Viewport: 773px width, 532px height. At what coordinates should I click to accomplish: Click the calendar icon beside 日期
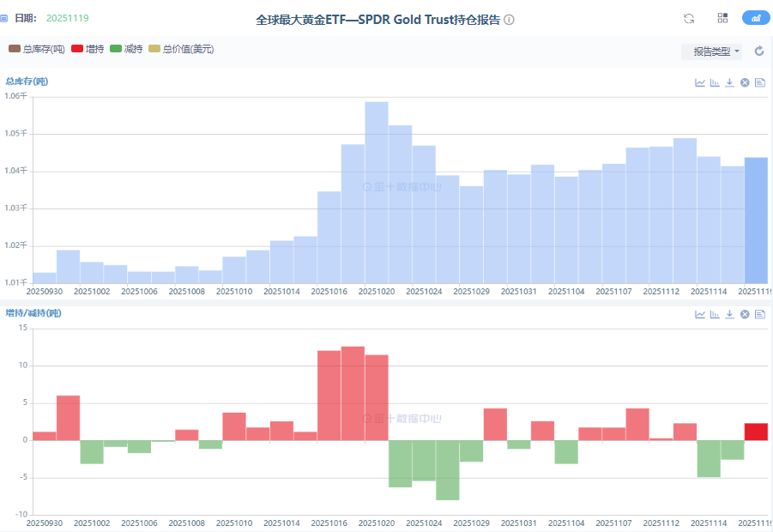point(3,18)
